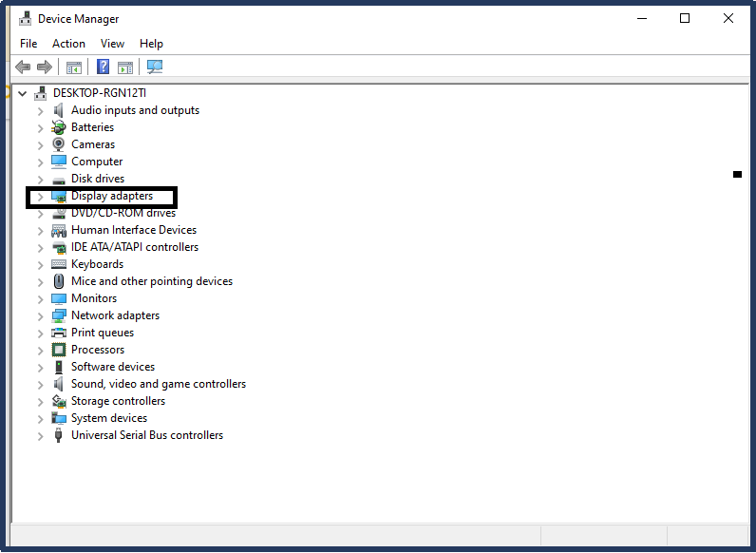Screen dimensions: 756x553
Task: Click the System devices icon
Action: coord(58,418)
